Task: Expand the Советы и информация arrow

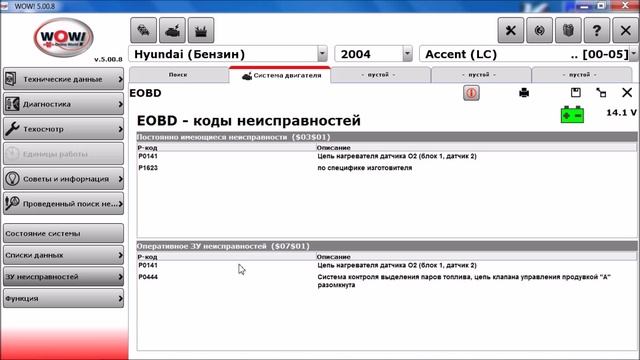Action: (120, 179)
